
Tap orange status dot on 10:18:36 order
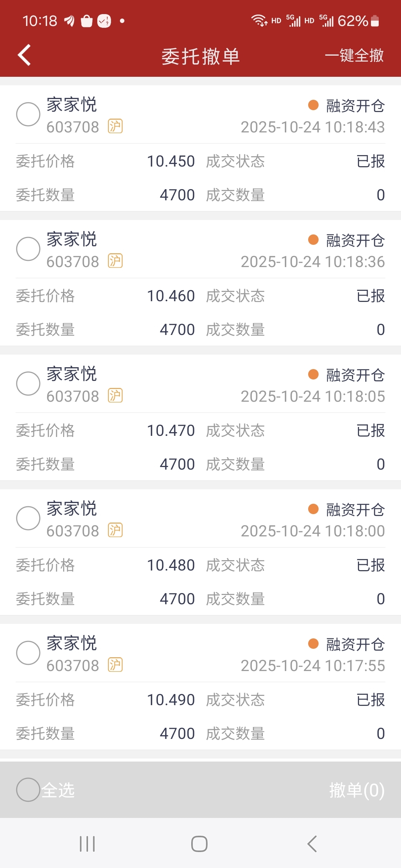click(313, 240)
